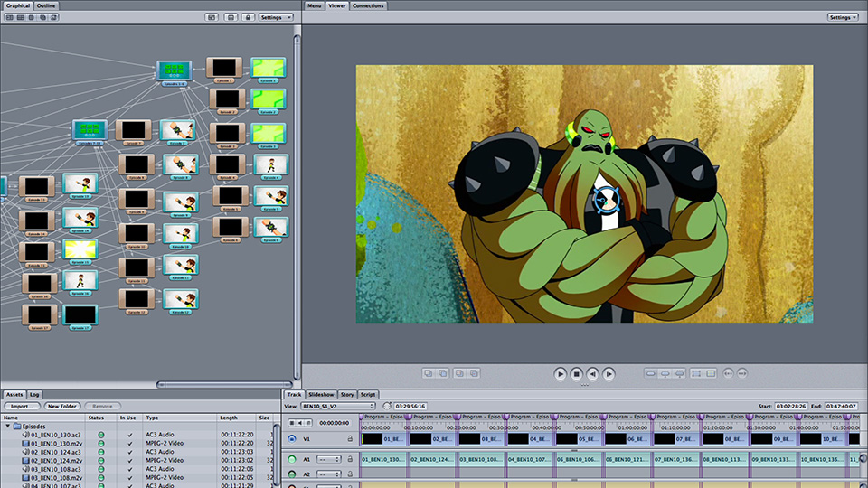Switch to the Log tab
Viewport: 868px width, 488px height.
(34, 395)
